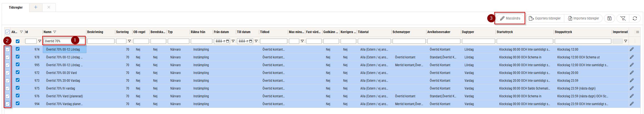Add a new tab with plus
The height and width of the screenshot is (114, 644).
[x=36, y=7]
